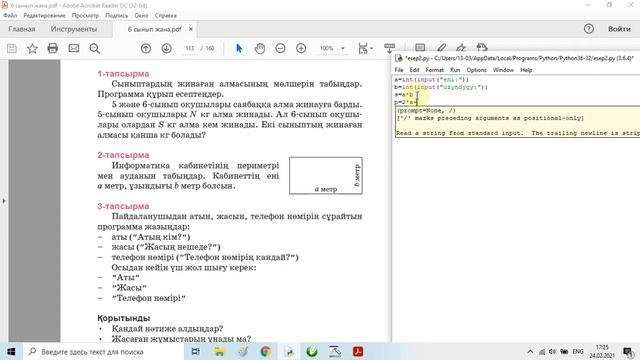Open the Windows Start menu
The width and height of the screenshot is (640, 360).
coord(11,351)
